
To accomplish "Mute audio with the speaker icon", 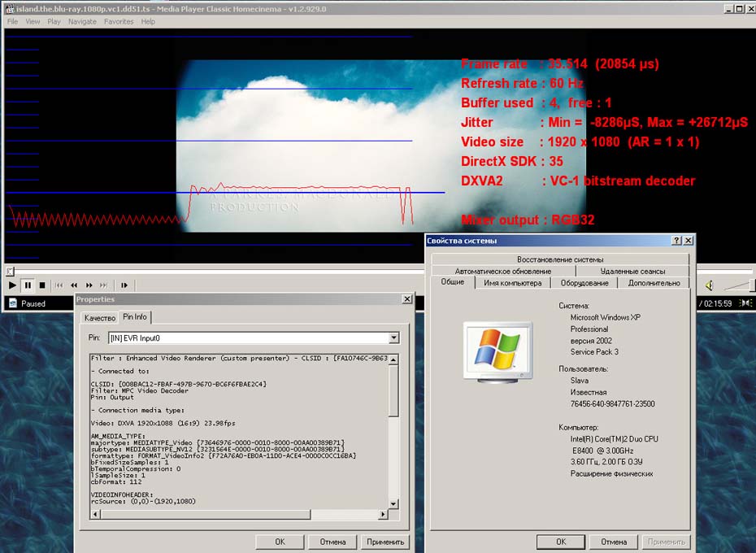I will tap(709, 285).
